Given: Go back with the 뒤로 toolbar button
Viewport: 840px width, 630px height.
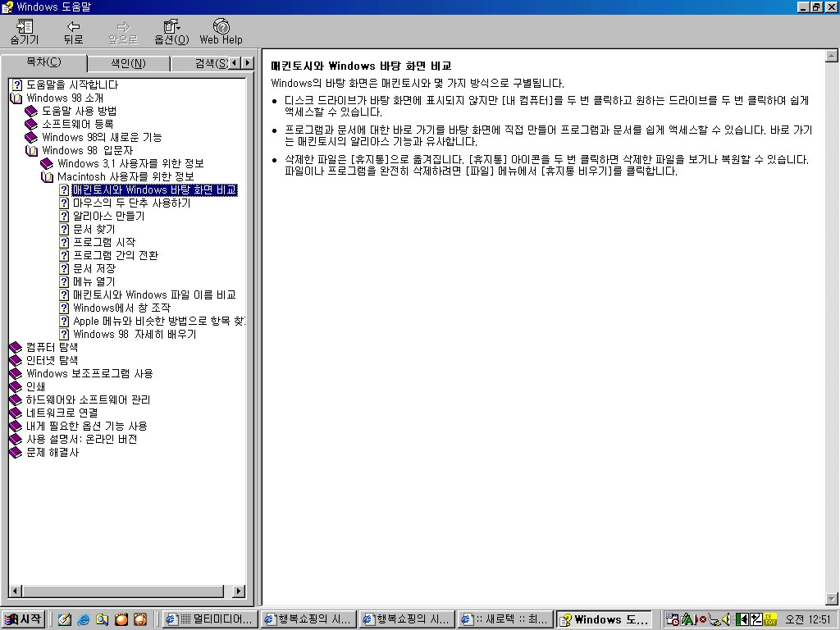Looking at the screenshot, I should coord(73,32).
